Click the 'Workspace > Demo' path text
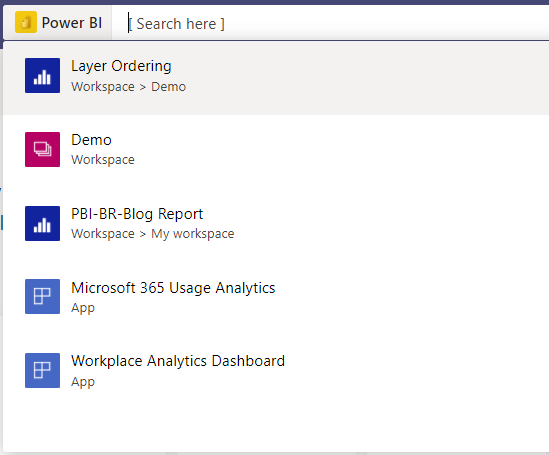 pyautogui.click(x=128, y=87)
